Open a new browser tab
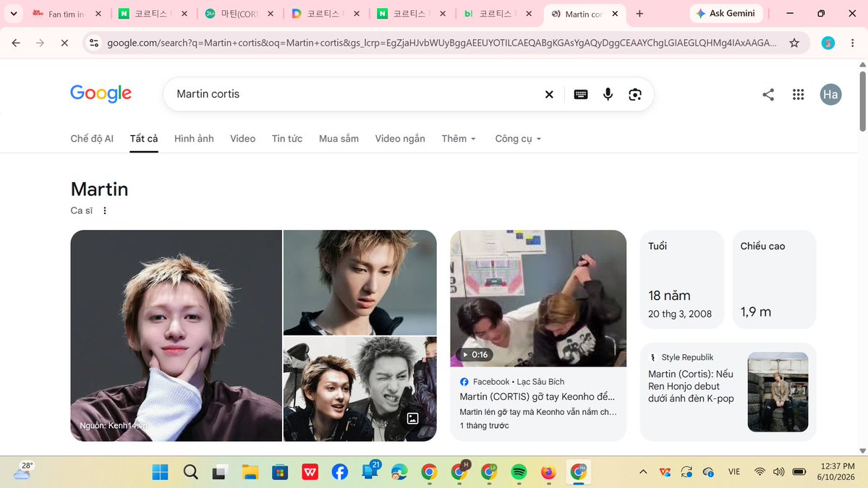 pos(639,14)
